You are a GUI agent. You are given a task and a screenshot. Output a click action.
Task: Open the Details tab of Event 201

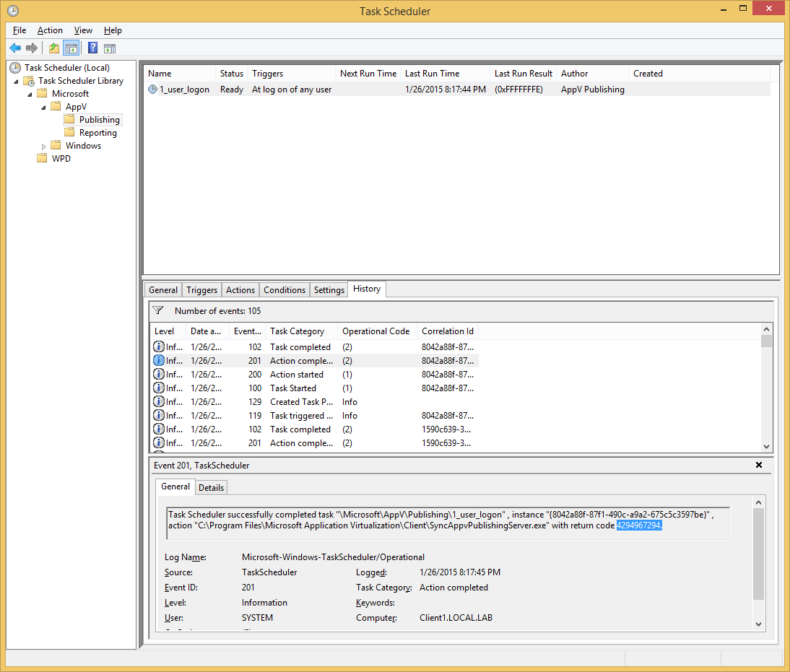211,488
